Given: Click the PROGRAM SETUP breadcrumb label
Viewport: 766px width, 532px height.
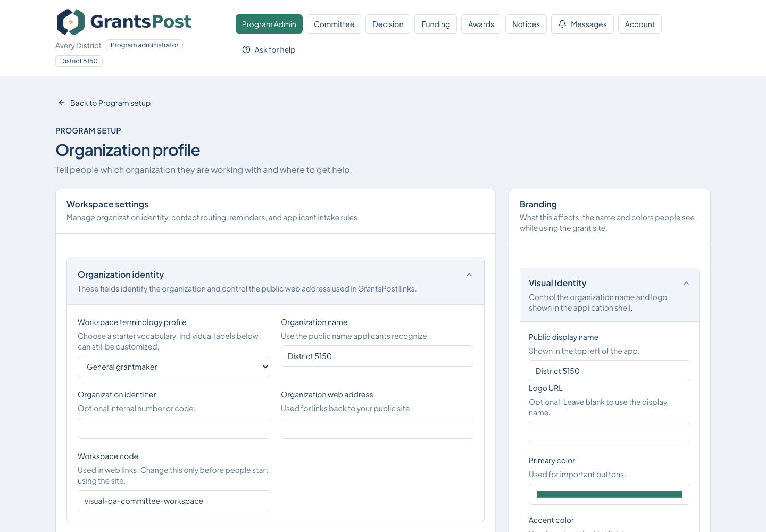Looking at the screenshot, I should pos(88,131).
